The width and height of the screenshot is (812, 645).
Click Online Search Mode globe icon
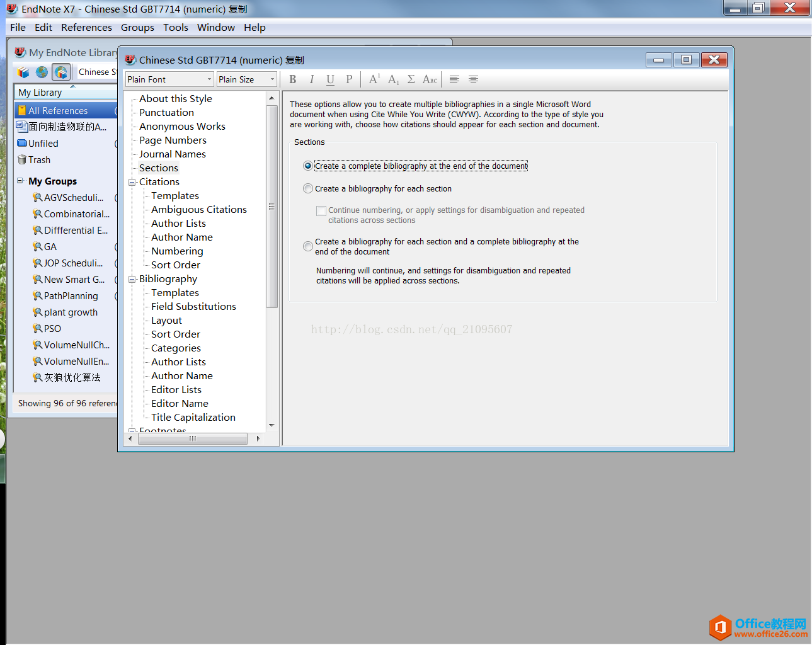click(42, 72)
